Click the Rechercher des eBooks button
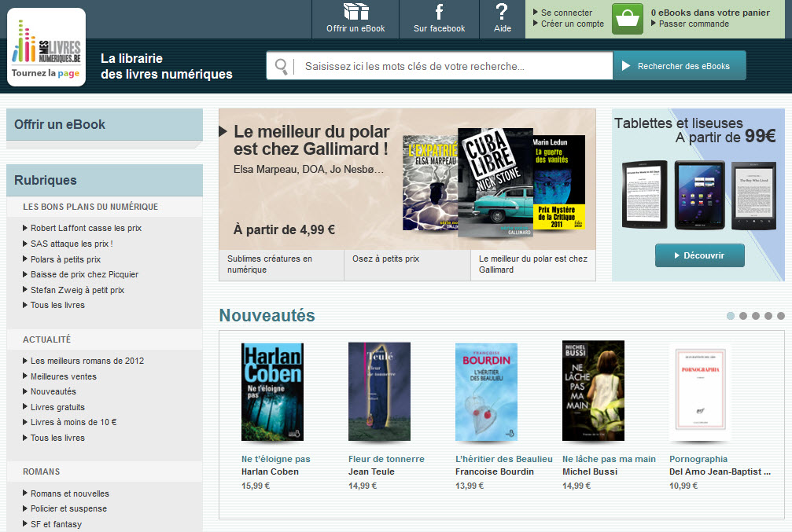The image size is (792, 532). click(680, 66)
